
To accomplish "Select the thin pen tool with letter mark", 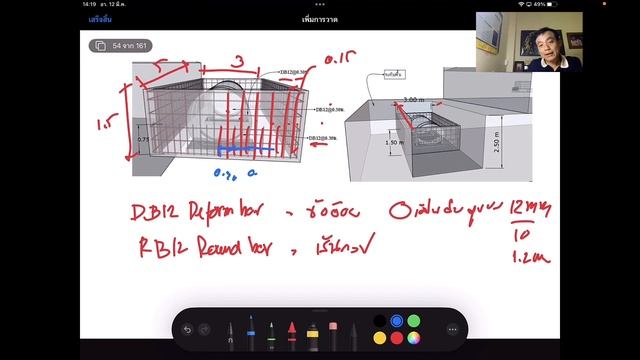I will coord(230,336).
